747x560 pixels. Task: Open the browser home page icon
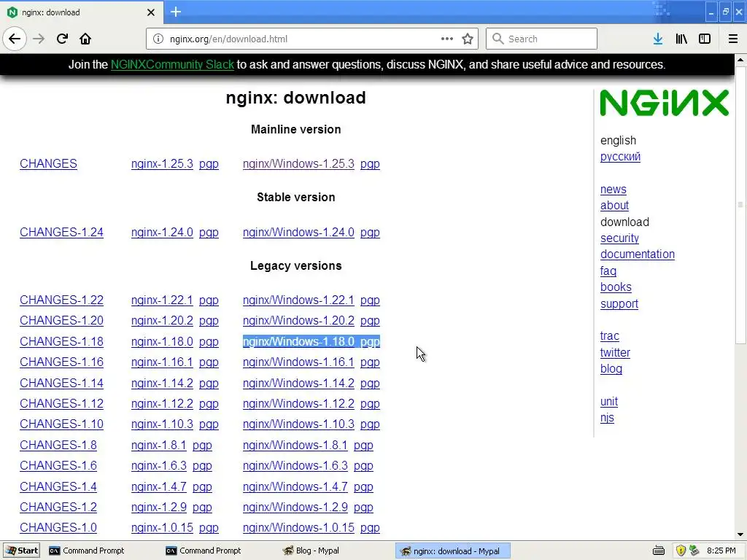pyautogui.click(x=85, y=39)
